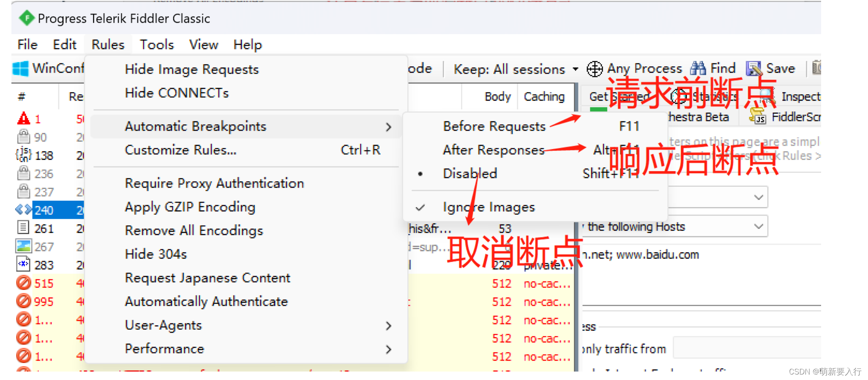
Task: Open Customize Rules...
Action: pos(180,150)
